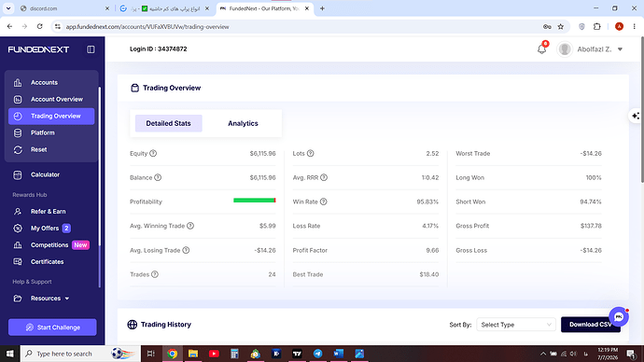Image resolution: width=644 pixels, height=362 pixels.
Task: Open File Explorer from the taskbar
Action: click(x=193, y=354)
